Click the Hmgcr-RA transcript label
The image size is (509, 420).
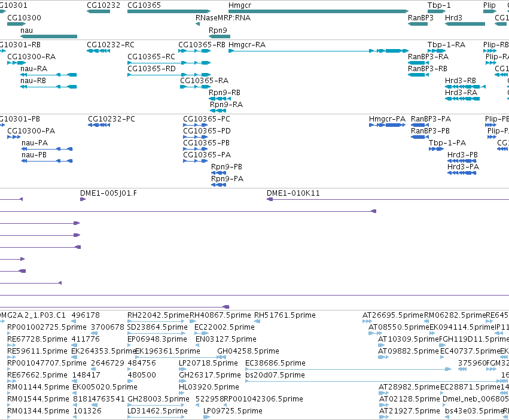pyautogui.click(x=247, y=44)
